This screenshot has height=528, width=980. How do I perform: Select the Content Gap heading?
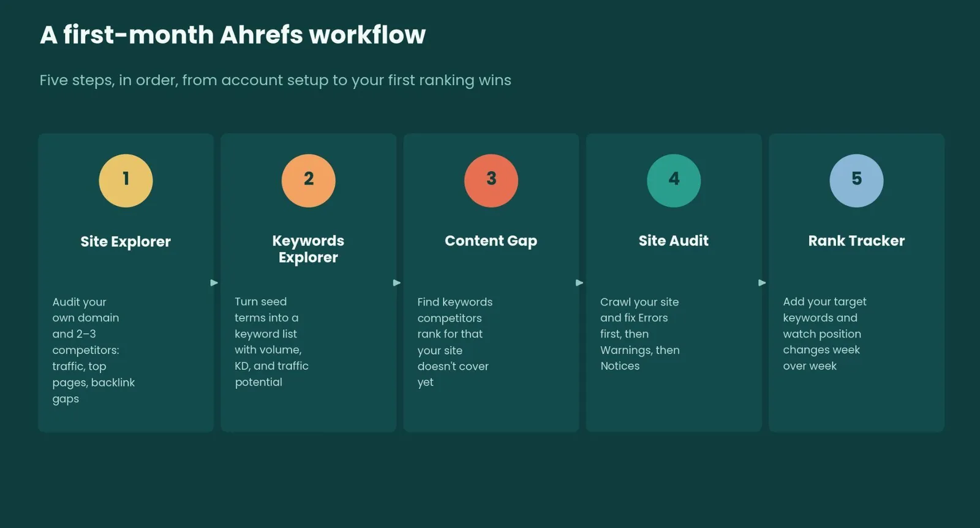491,241
